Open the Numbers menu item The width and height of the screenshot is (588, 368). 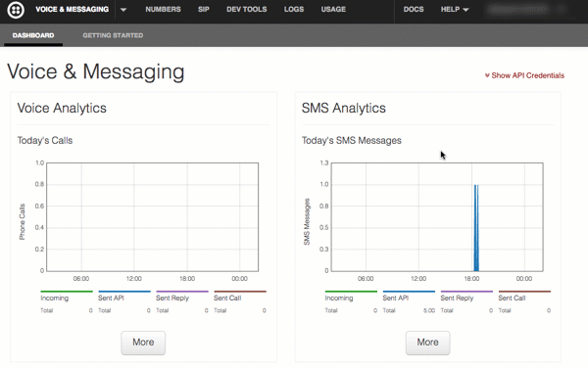pos(163,10)
